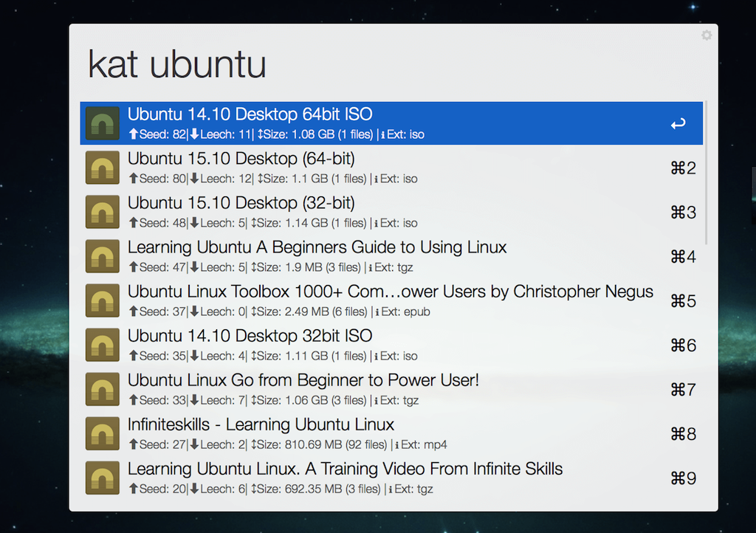
Task: Click the ⌘9 shortcut label
Action: (x=683, y=478)
